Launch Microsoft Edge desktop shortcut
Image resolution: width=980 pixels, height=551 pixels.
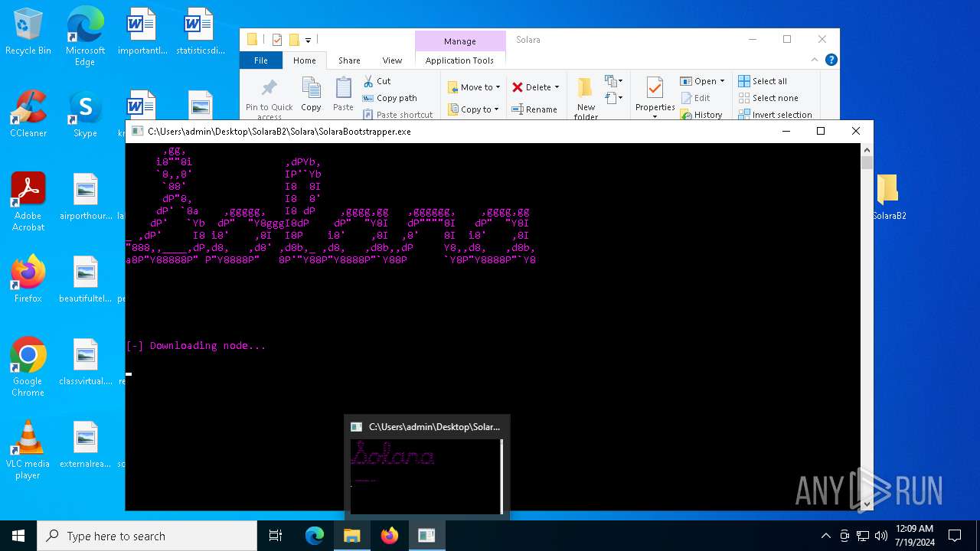(85, 36)
